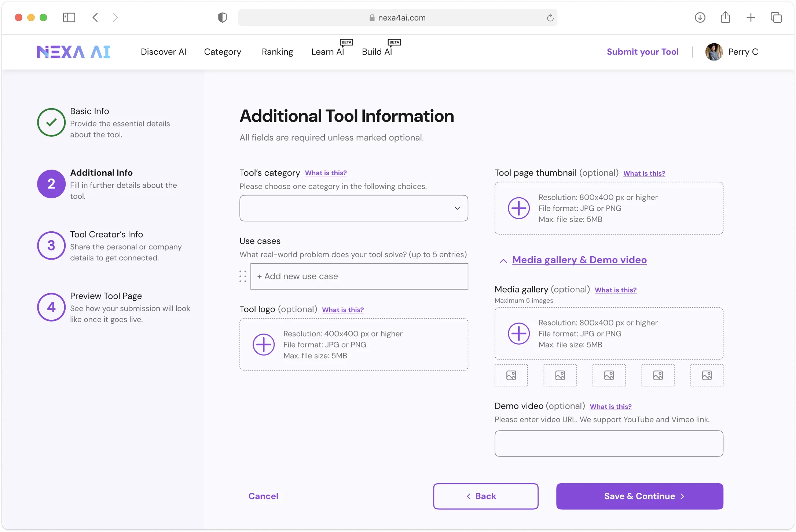Open the Discover AI nav item

(x=164, y=52)
